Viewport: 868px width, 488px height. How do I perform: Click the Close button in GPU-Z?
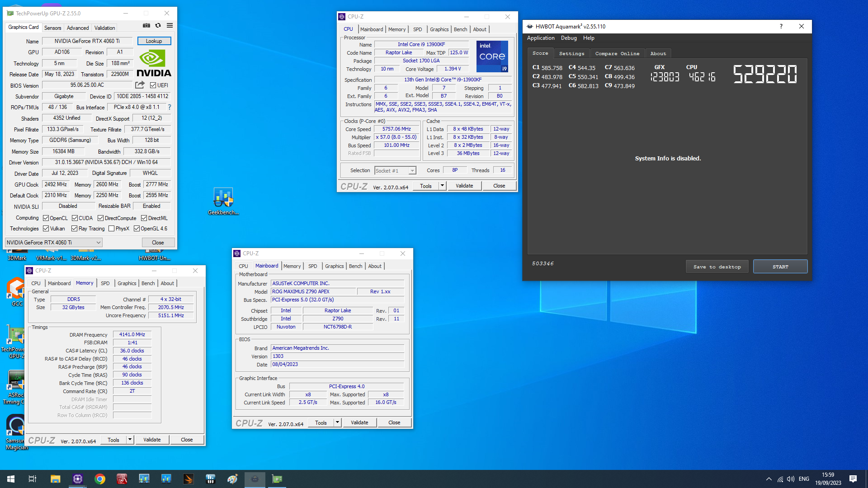click(158, 243)
